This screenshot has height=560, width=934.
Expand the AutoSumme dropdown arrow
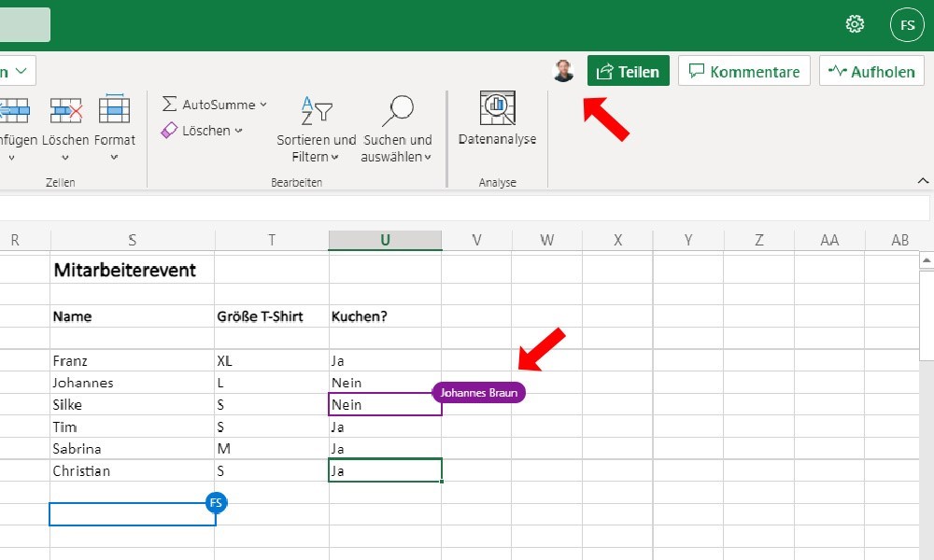coord(263,105)
